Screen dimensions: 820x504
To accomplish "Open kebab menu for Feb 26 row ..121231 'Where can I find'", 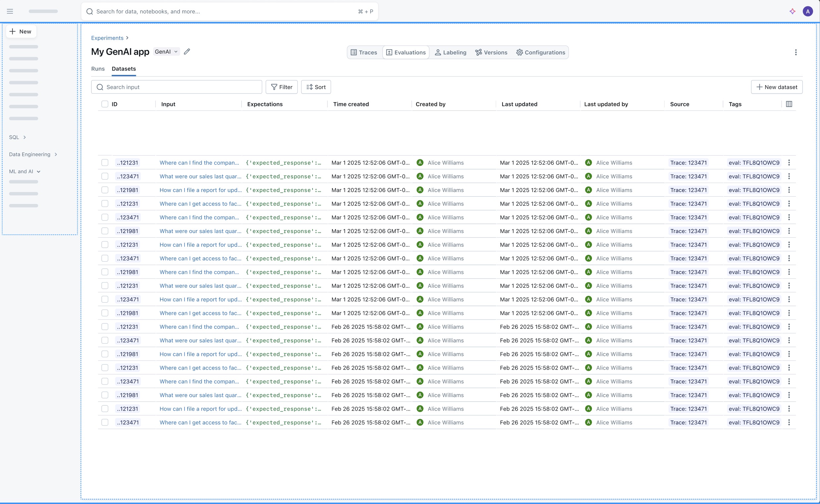I will click(x=789, y=327).
